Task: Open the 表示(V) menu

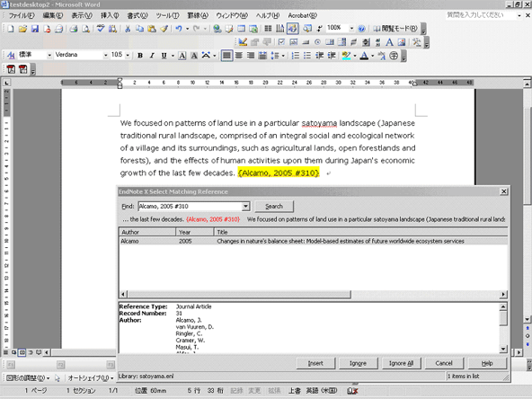Action: pos(82,15)
